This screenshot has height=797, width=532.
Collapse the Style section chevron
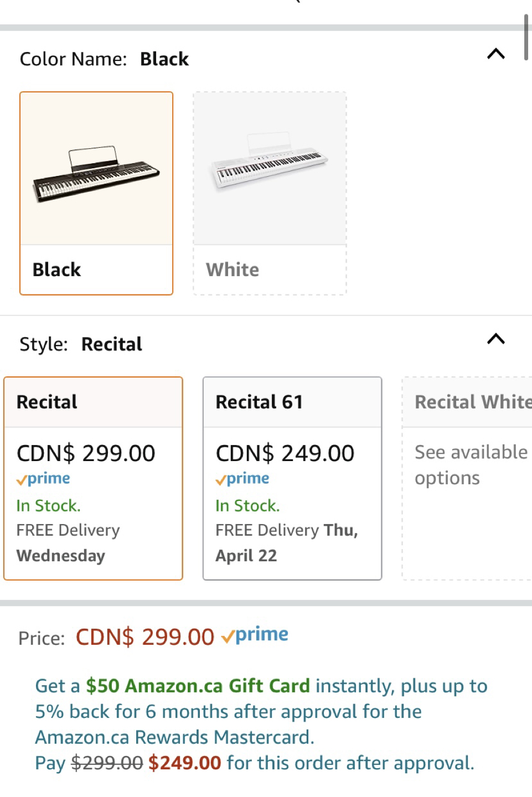(x=495, y=339)
